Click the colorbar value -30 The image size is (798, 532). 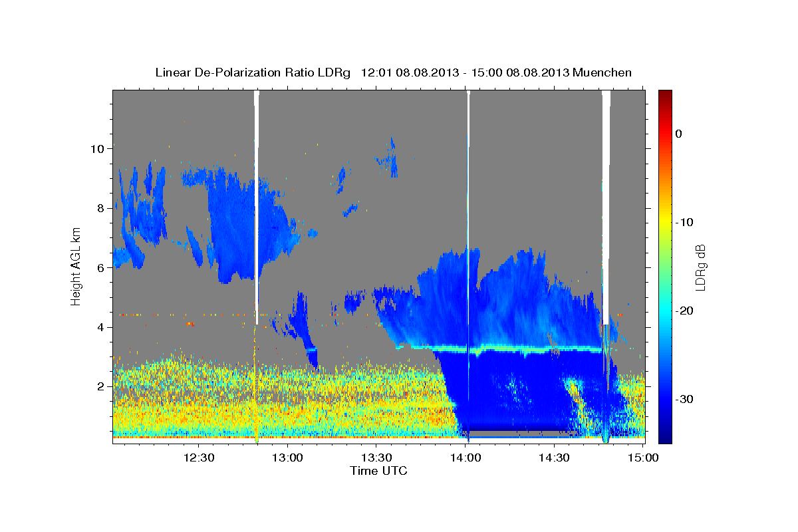[685, 399]
